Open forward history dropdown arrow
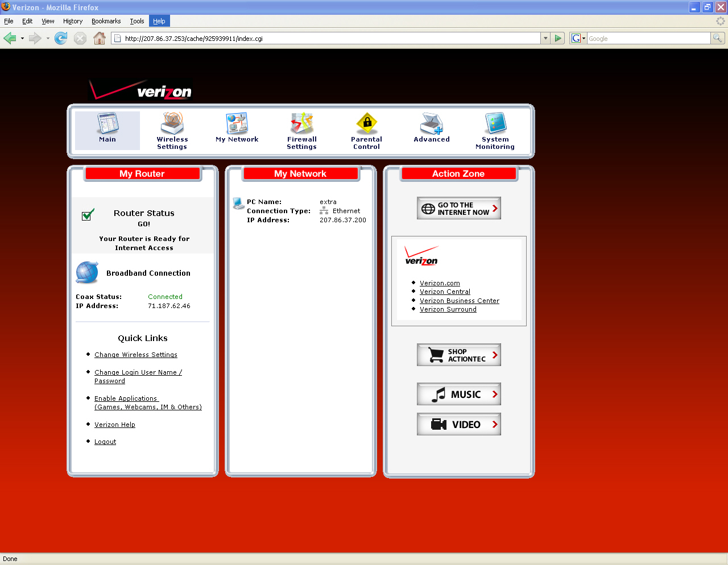 coord(48,39)
